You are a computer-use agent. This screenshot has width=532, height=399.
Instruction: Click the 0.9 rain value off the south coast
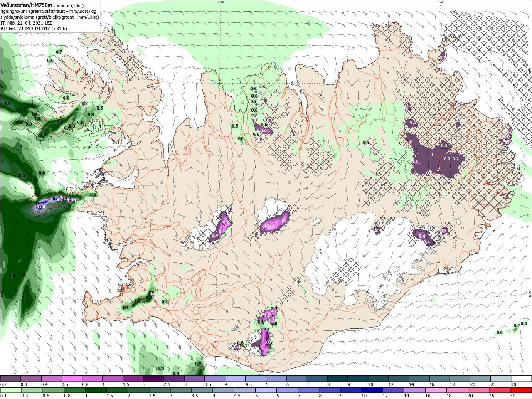[x=198, y=364]
